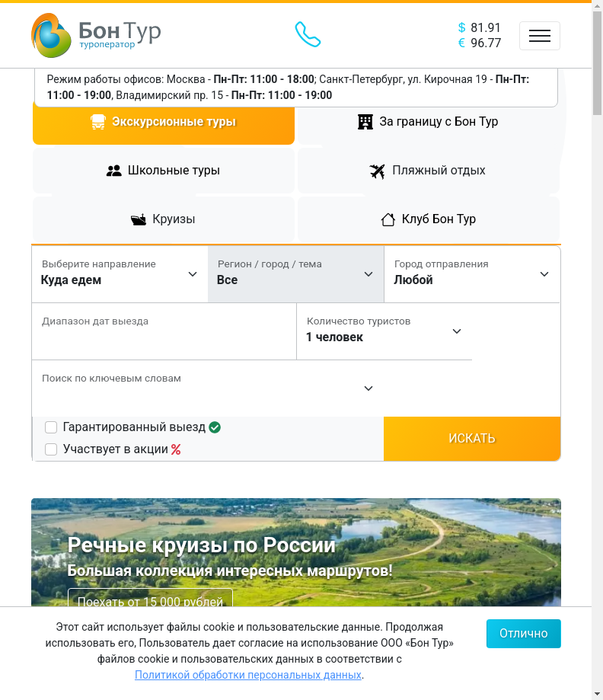Toggle the Участвует в акции checkbox

tap(51, 449)
